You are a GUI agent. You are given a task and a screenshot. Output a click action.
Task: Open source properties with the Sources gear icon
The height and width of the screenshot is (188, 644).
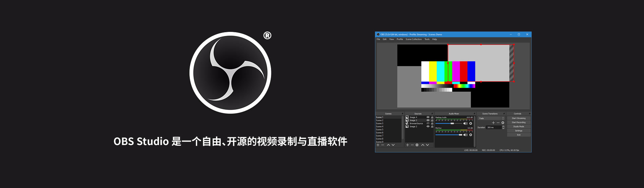coord(417,145)
